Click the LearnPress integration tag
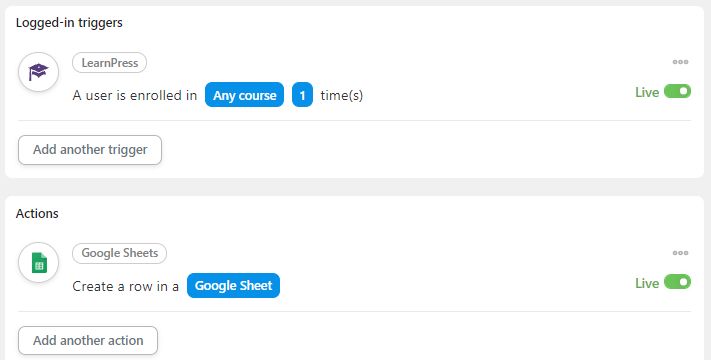711x360 pixels. pyautogui.click(x=109, y=63)
